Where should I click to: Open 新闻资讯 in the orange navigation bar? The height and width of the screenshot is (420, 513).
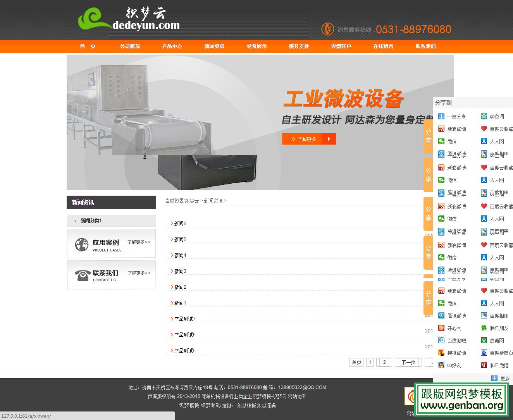coord(214,46)
